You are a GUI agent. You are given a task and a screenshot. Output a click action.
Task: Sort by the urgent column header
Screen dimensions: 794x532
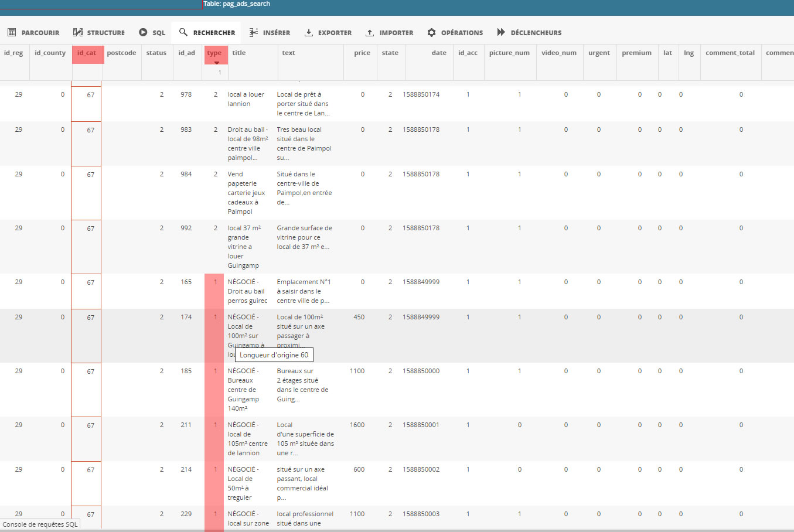pyautogui.click(x=599, y=53)
